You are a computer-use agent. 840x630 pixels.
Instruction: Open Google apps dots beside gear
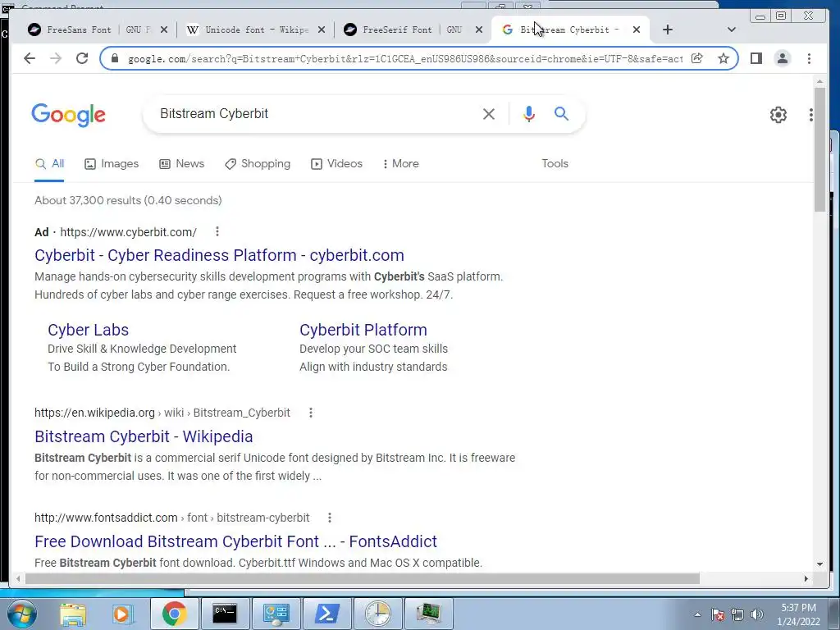click(x=811, y=115)
